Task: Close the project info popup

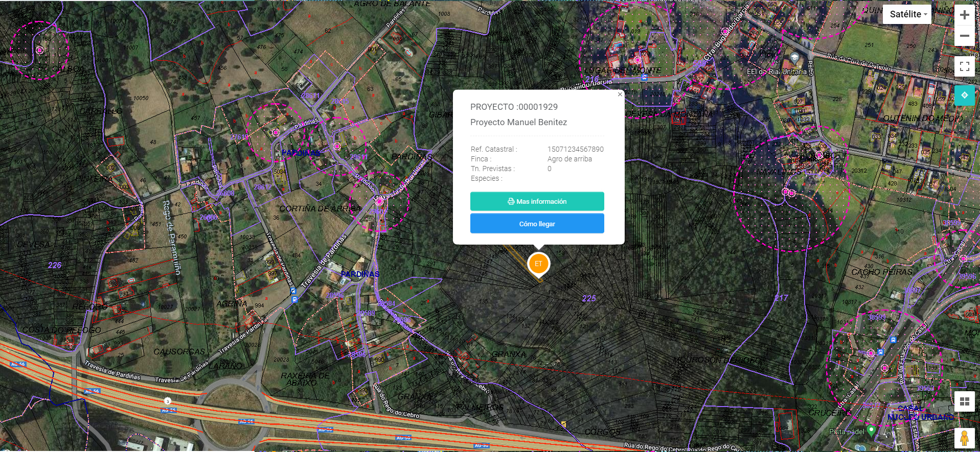Action: pos(620,94)
